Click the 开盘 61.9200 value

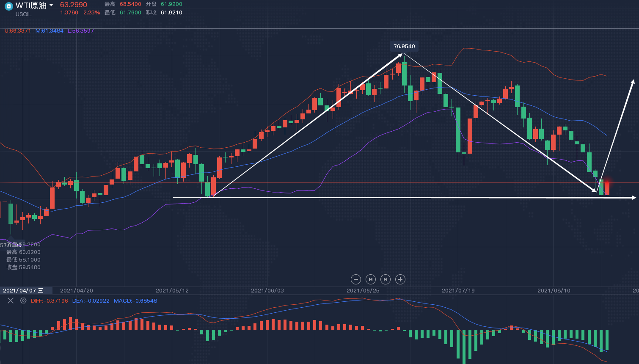171,4
